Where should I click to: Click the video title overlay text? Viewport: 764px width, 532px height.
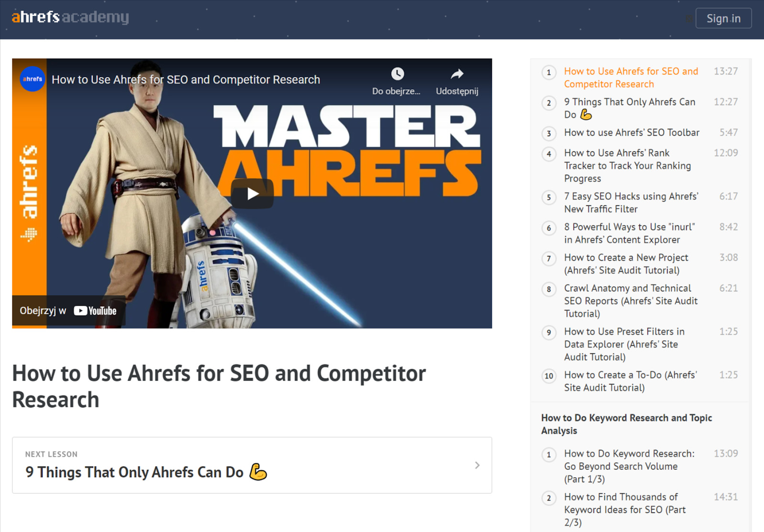(186, 79)
